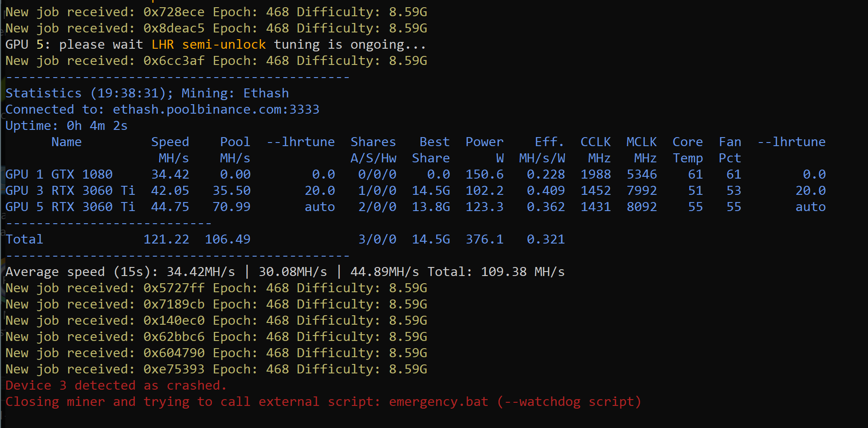The width and height of the screenshot is (868, 428).
Task: Click the MCLK column header
Action: [x=642, y=142]
